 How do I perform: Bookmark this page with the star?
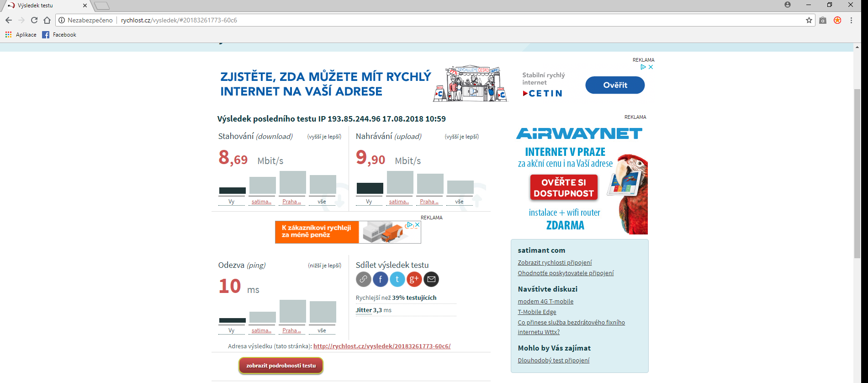coord(809,20)
